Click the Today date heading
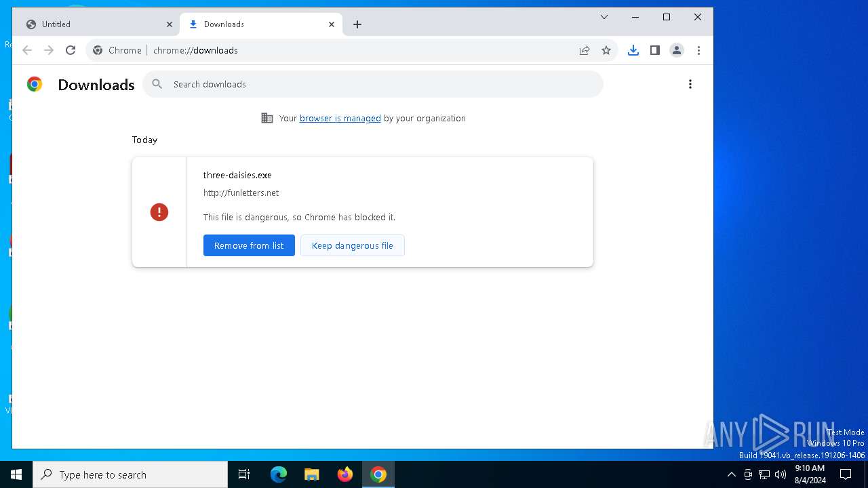This screenshot has height=488, width=868. point(144,140)
